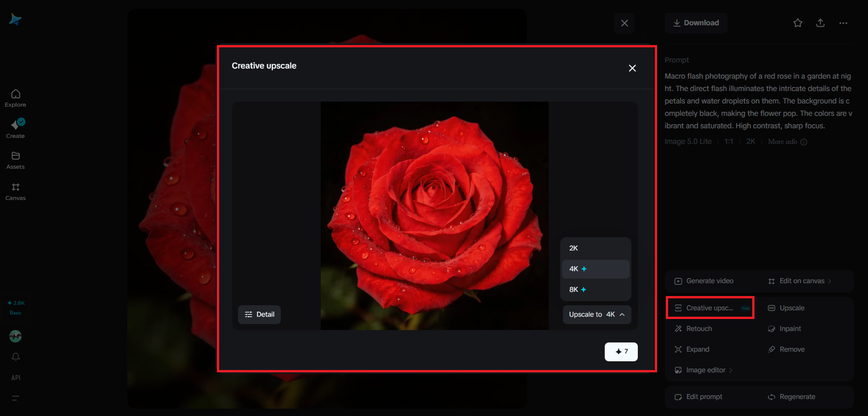Click the 2.8K Basic credits badge
The image size is (868, 416).
[x=16, y=308]
